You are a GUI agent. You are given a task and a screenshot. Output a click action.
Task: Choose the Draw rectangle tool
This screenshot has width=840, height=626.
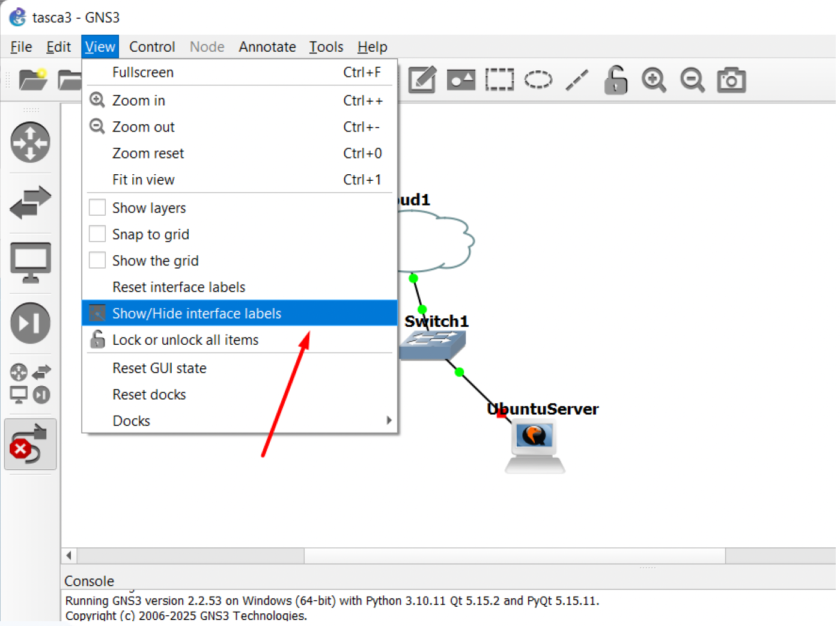click(x=499, y=80)
